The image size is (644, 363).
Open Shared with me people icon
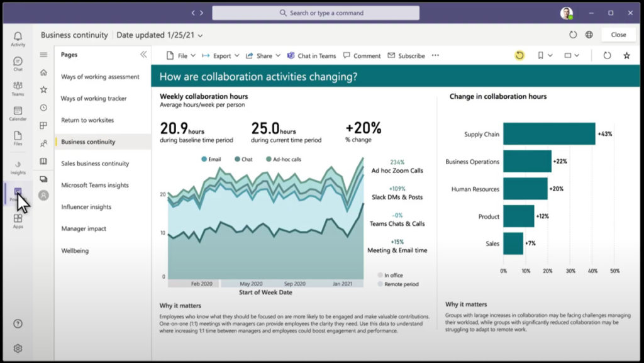pos(43,143)
